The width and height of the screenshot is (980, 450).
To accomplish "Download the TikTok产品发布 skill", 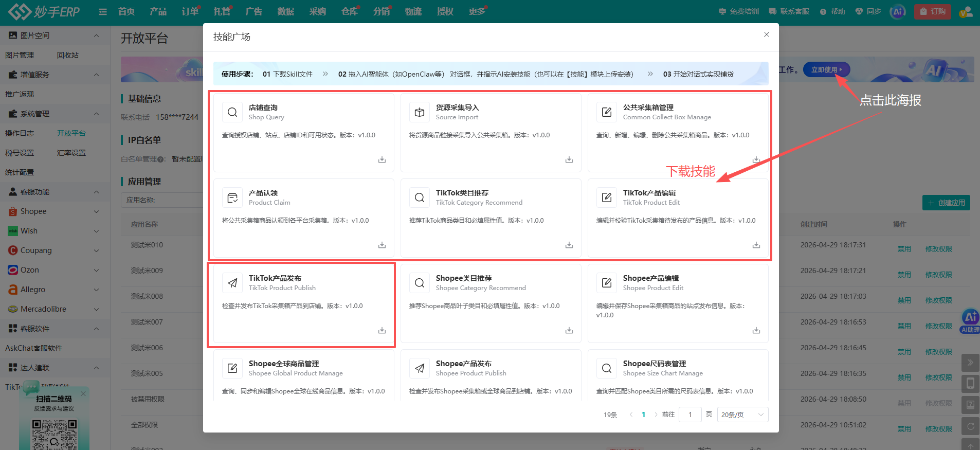I will coord(382,331).
